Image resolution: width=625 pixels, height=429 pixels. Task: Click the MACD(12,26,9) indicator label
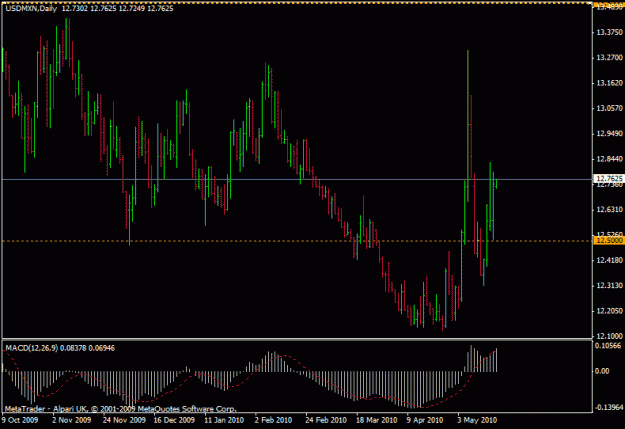point(31,348)
